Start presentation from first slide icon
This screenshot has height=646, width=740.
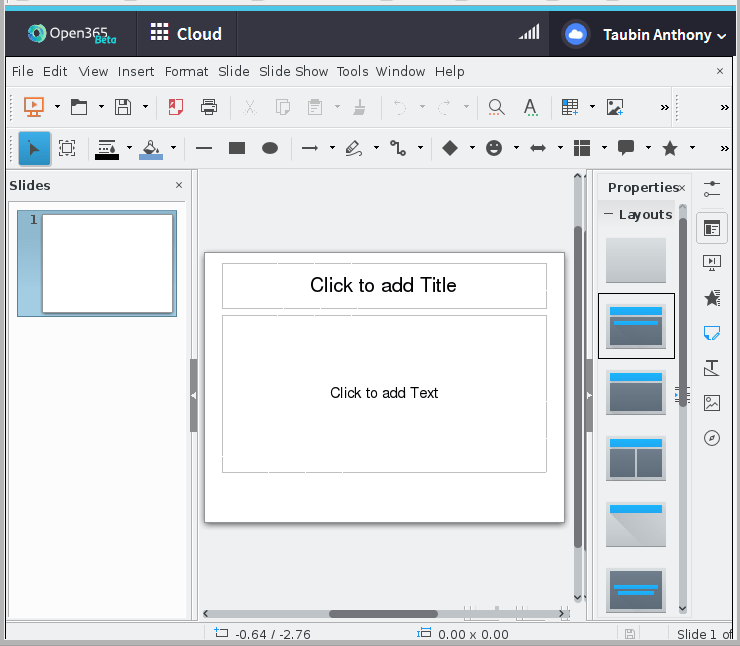[x=34, y=107]
